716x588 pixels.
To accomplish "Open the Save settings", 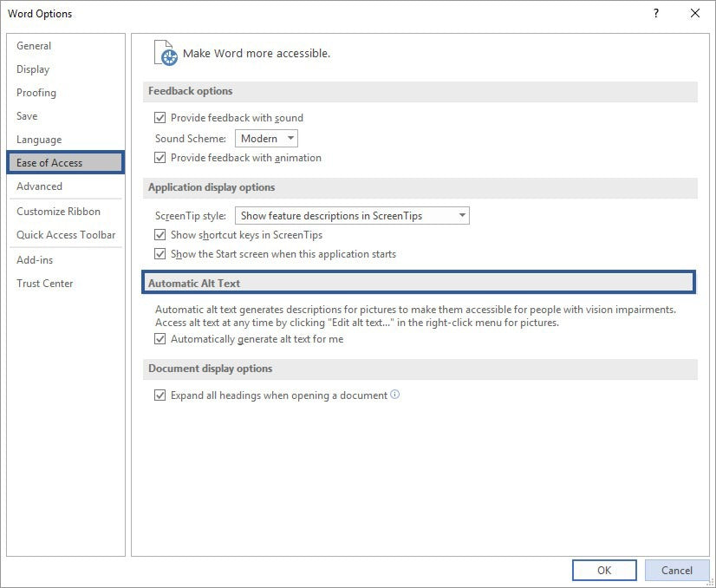I will (x=27, y=115).
